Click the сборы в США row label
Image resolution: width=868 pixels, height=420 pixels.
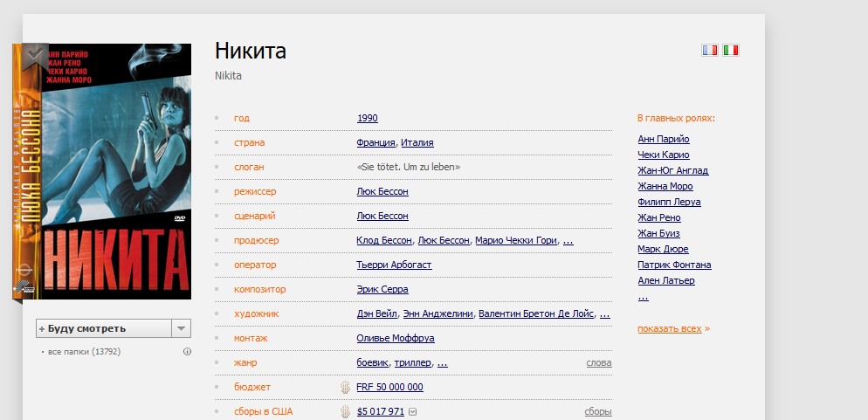click(x=264, y=411)
